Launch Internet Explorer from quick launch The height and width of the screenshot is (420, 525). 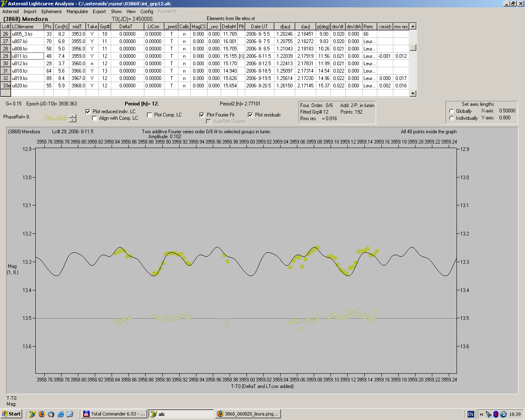click(x=61, y=414)
